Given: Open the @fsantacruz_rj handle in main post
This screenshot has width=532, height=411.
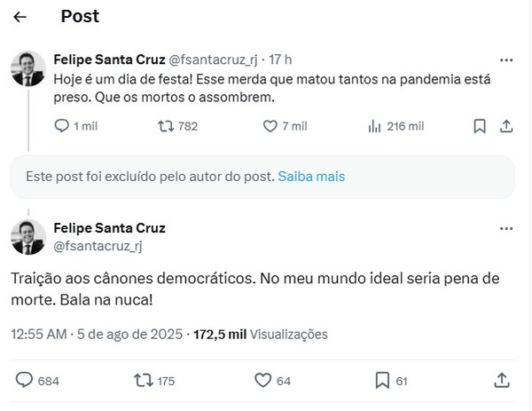Looking at the screenshot, I should (x=98, y=245).
